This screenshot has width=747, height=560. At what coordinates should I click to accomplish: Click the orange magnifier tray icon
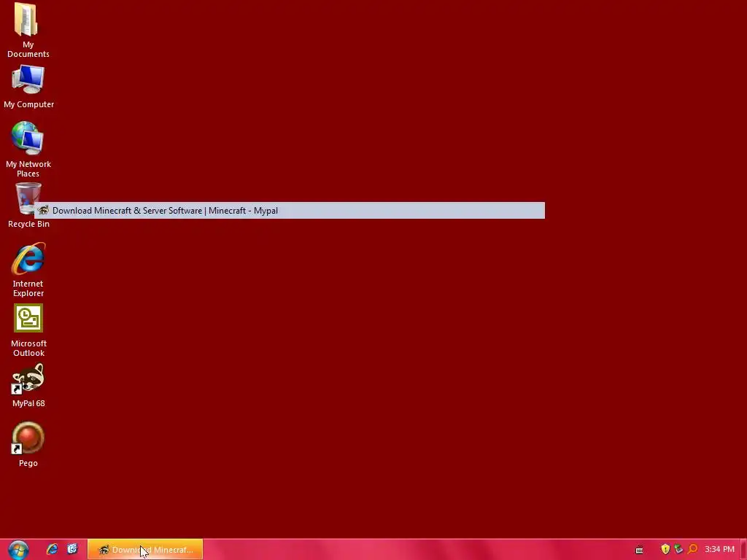(693, 549)
